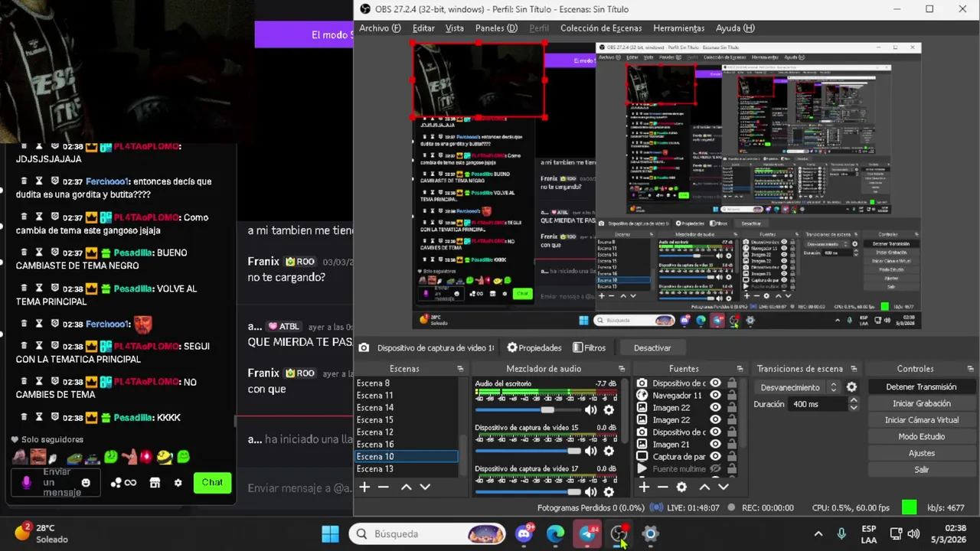Decrease transition Duración with down arrow
This screenshot has height=551, width=980.
pyautogui.click(x=854, y=408)
